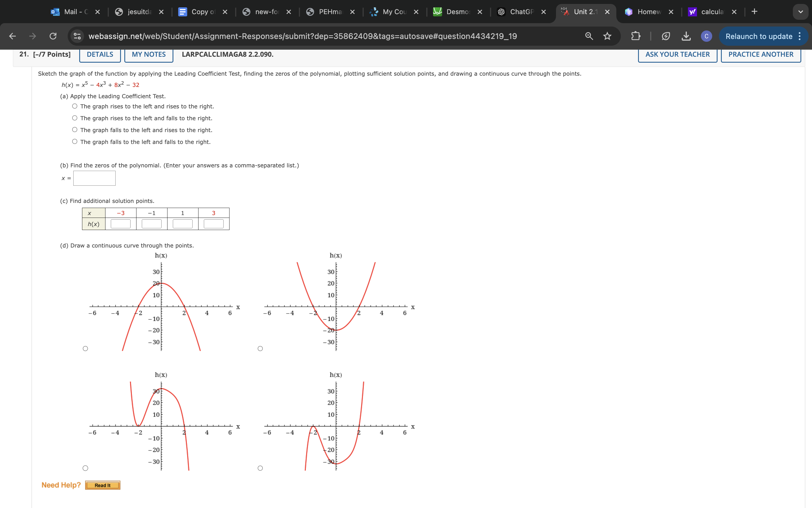Open site information icon in address bar
This screenshot has height=508, width=812.
point(77,36)
